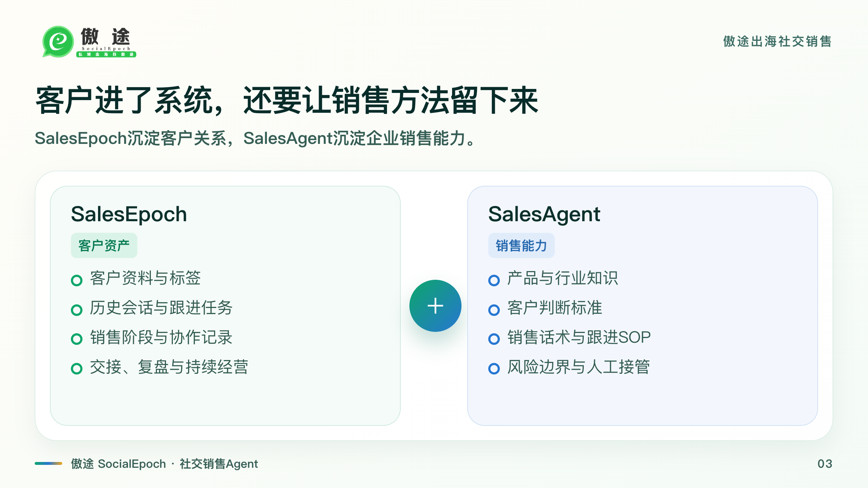Click the green bullet beside 历史会话与跟进任务
Screen dimensions: 868x488
pos(77,310)
